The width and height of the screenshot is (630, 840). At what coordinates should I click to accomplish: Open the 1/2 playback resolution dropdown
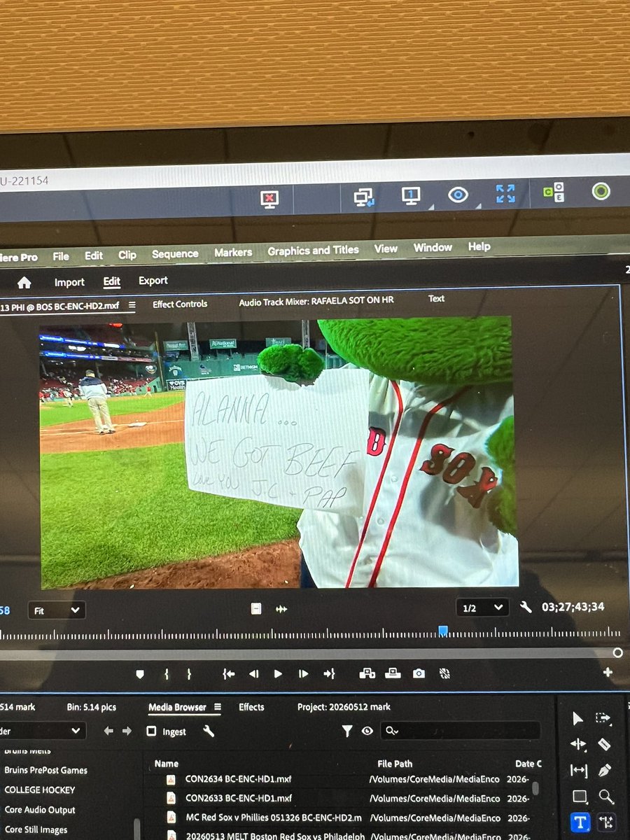pyautogui.click(x=482, y=608)
